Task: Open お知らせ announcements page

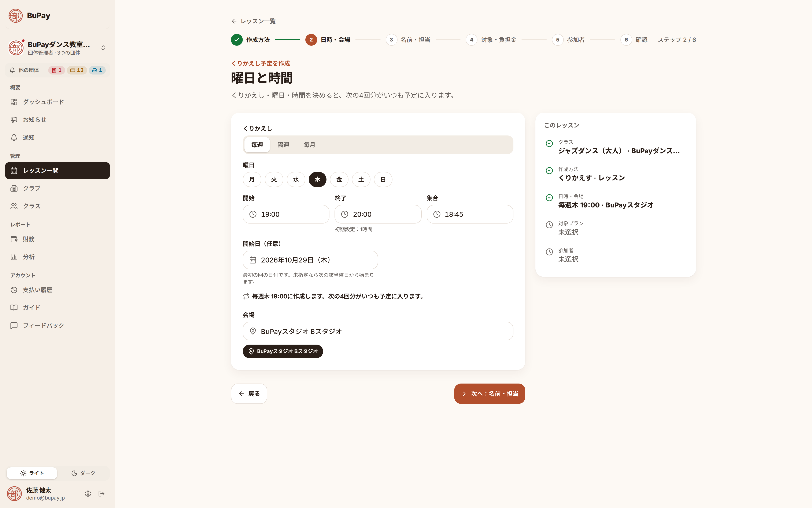Action: pyautogui.click(x=57, y=120)
